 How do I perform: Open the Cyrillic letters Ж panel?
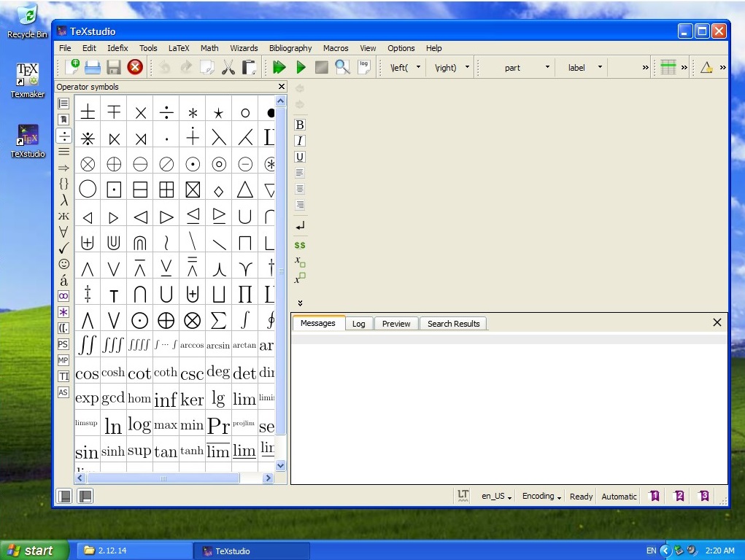[63, 216]
